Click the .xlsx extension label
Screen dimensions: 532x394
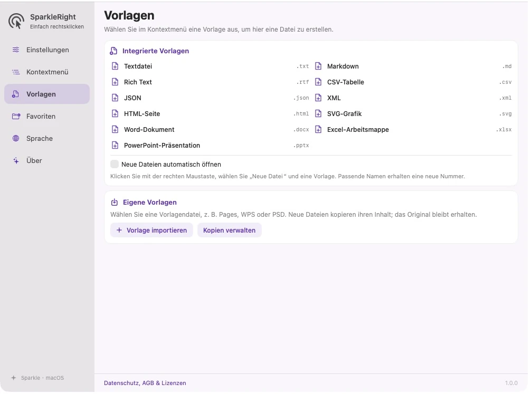(504, 130)
